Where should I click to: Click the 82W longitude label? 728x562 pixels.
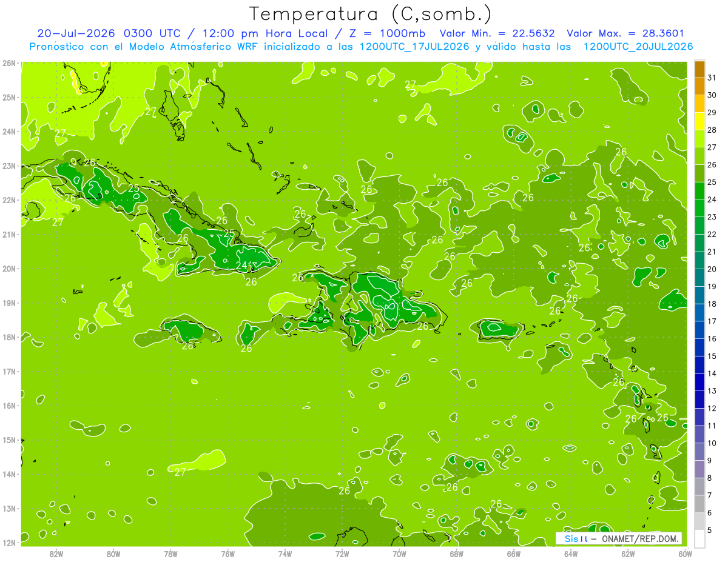pyautogui.click(x=56, y=554)
